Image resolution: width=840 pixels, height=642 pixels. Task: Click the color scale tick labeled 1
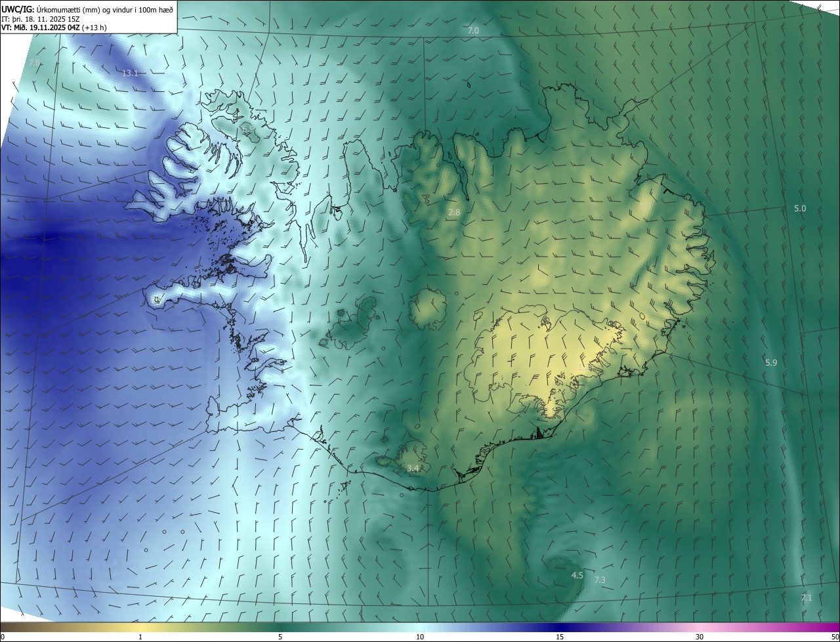140,637
